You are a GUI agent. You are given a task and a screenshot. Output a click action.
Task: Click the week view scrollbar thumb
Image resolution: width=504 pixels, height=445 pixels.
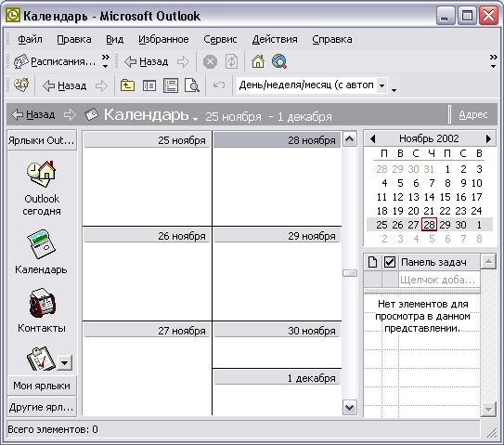(x=350, y=273)
